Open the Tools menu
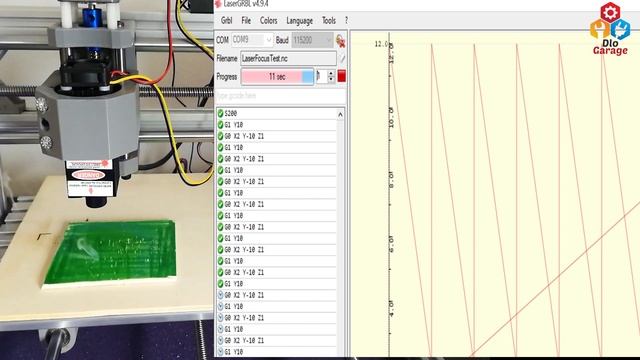 (x=329, y=20)
